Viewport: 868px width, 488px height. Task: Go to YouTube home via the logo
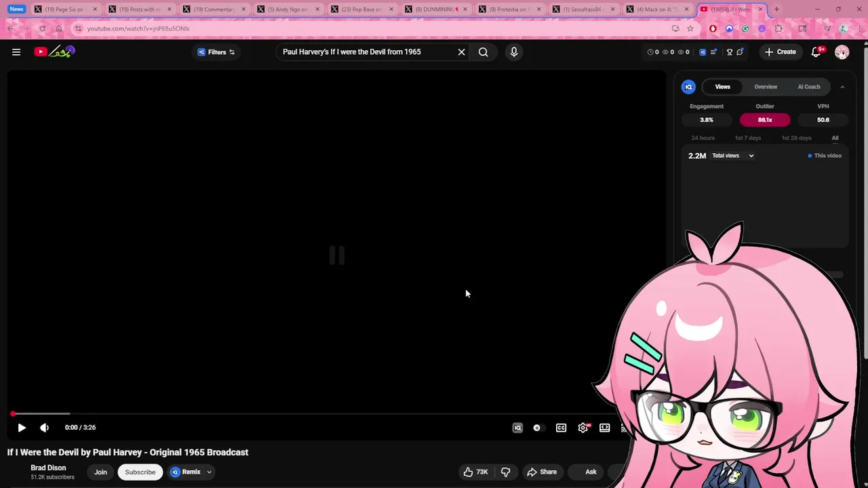54,52
